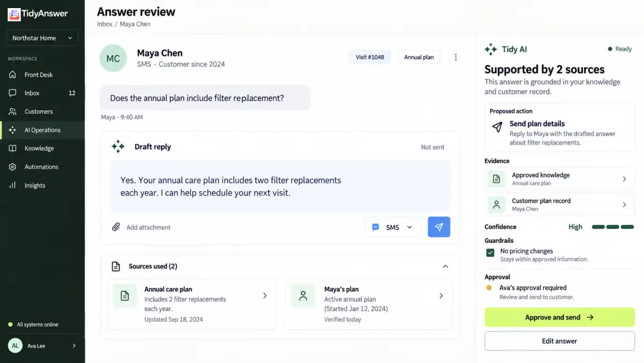Open the SMS channel dropdown

[393, 227]
